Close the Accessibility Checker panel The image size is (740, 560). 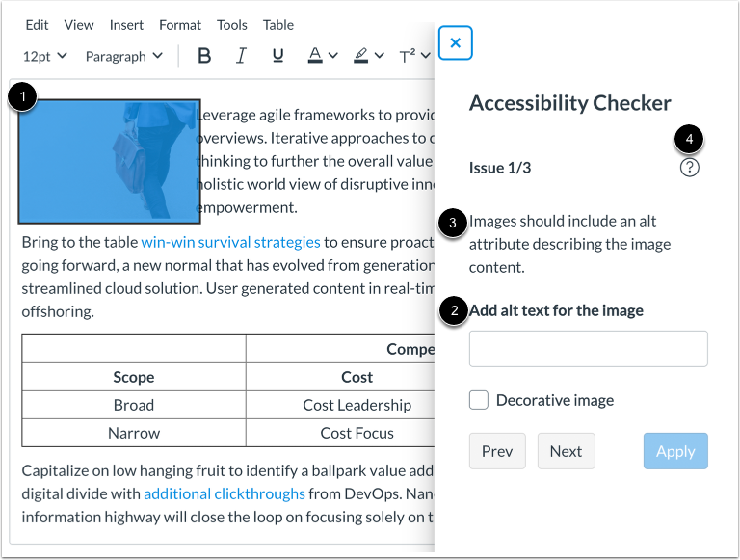[455, 43]
